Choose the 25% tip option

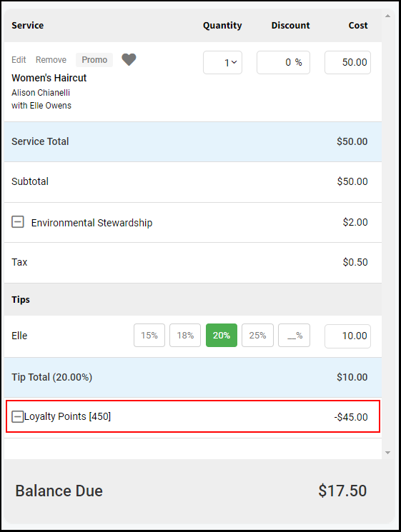click(257, 336)
